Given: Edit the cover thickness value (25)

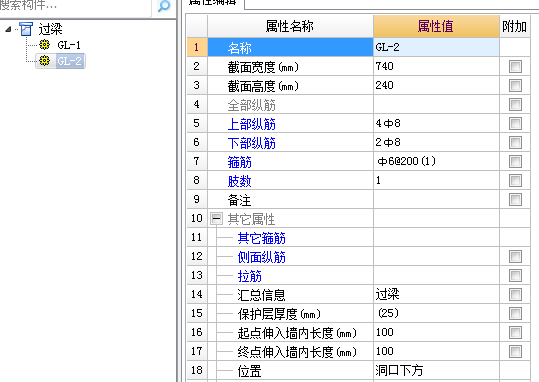Looking at the screenshot, I should pyautogui.click(x=436, y=313).
